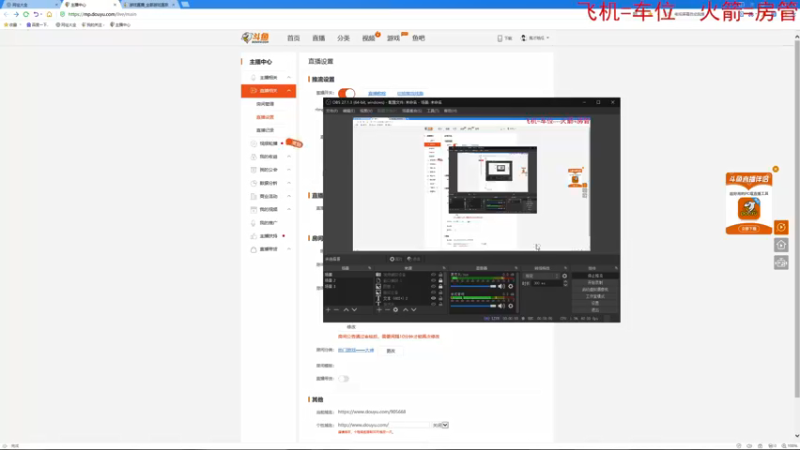Open 直播 in Douyu navigation

(318, 38)
